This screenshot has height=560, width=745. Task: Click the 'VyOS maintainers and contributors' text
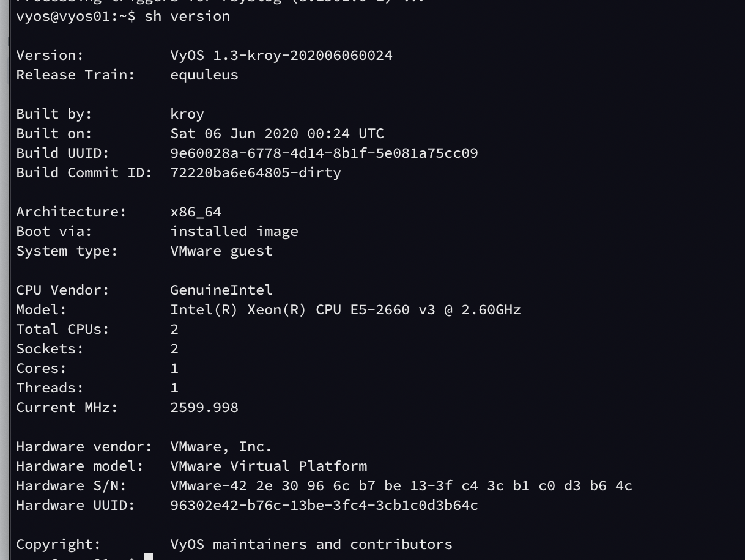coord(311,544)
